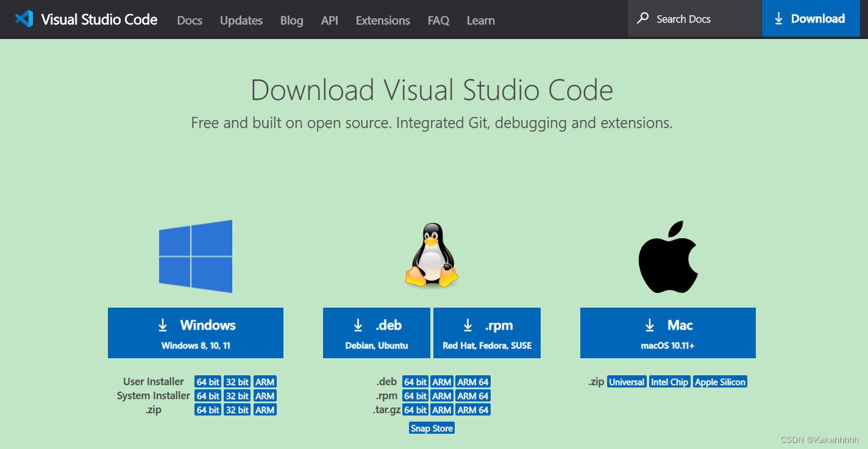The width and height of the screenshot is (868, 449).
Task: Click the Visual Studio Code logo
Action: click(24, 19)
